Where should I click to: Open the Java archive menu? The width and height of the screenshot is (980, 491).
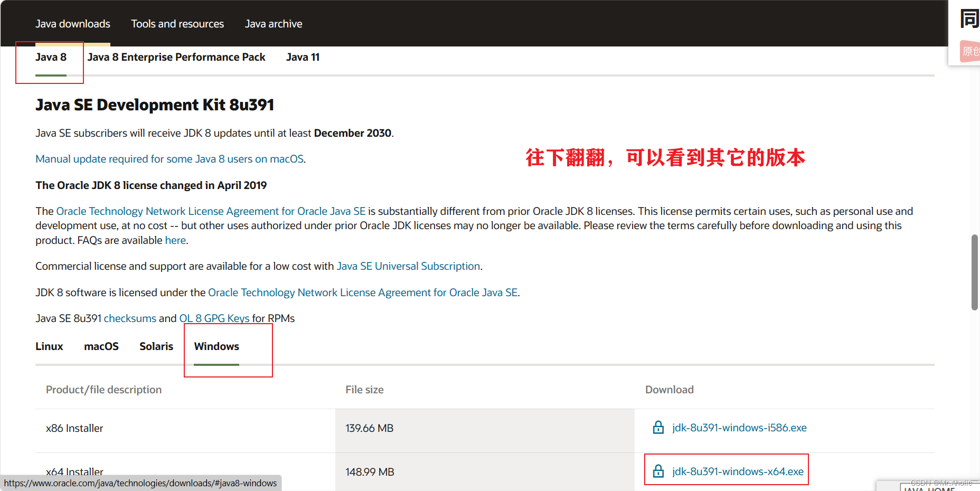tap(274, 23)
